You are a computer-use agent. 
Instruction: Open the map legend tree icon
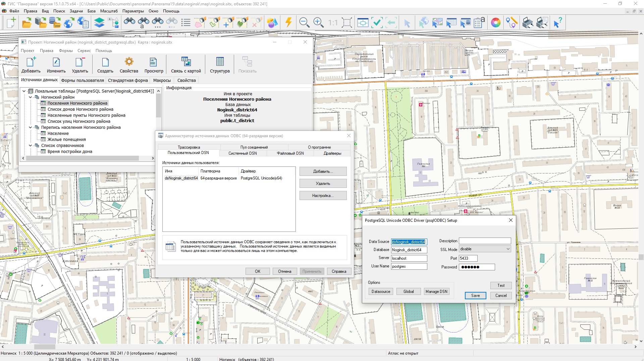113,23
